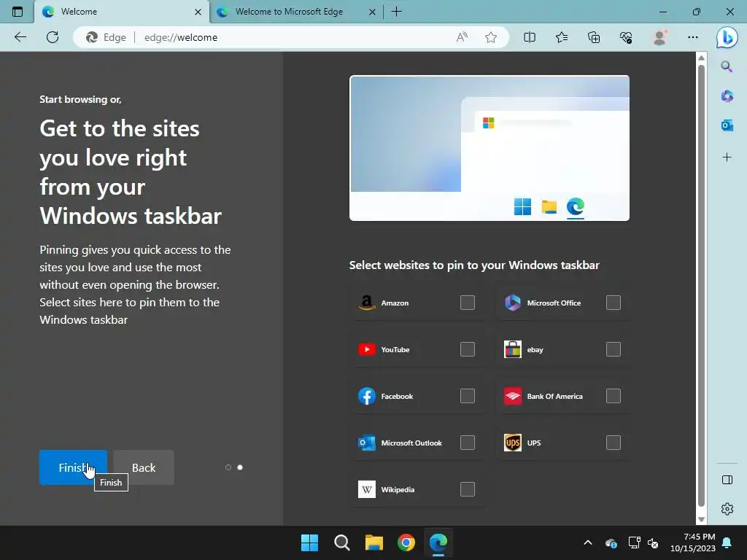
Task: Open Browser essentials heart icon
Action: click(x=626, y=37)
